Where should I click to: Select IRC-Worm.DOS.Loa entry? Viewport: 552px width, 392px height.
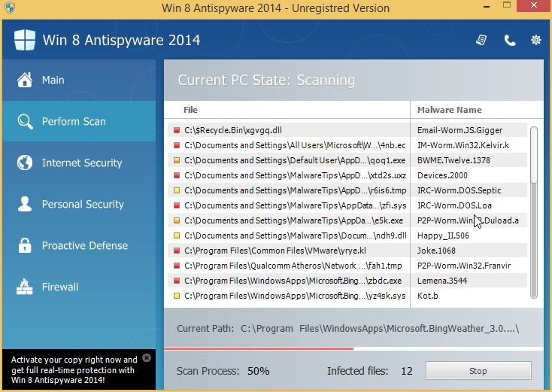pyautogui.click(x=454, y=205)
